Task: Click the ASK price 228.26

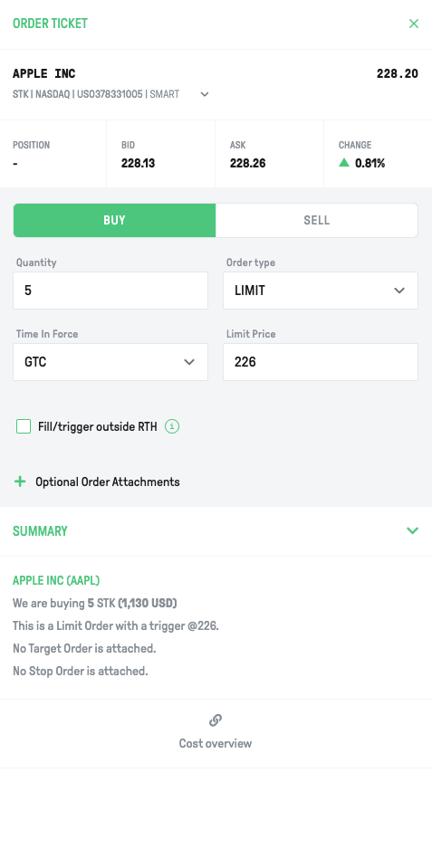Action: 247,163
